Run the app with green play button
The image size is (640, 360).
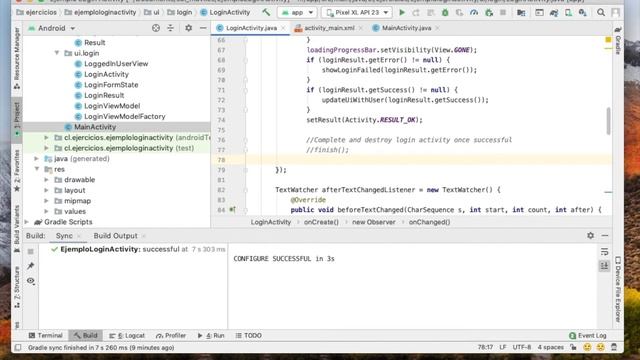402,13
